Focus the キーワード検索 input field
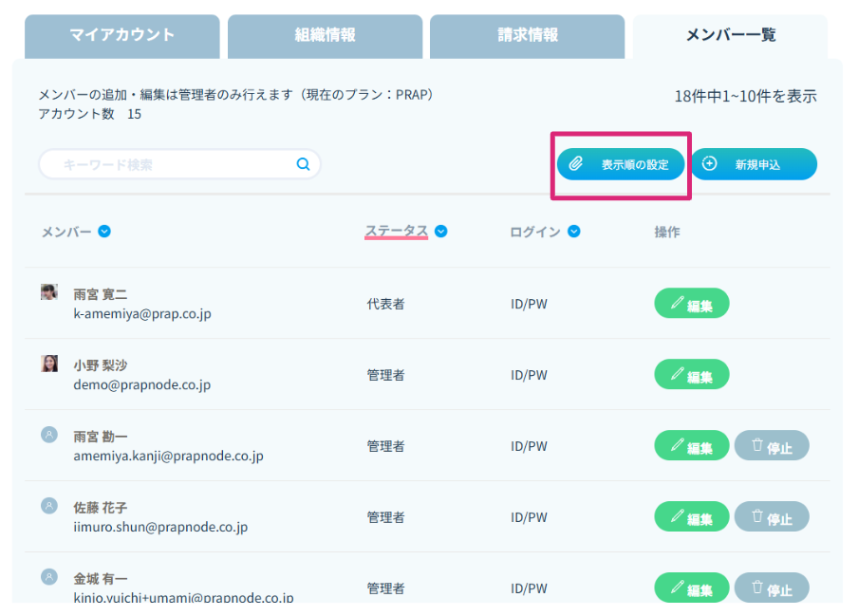Screen dimensions: 858x616 click(171, 164)
